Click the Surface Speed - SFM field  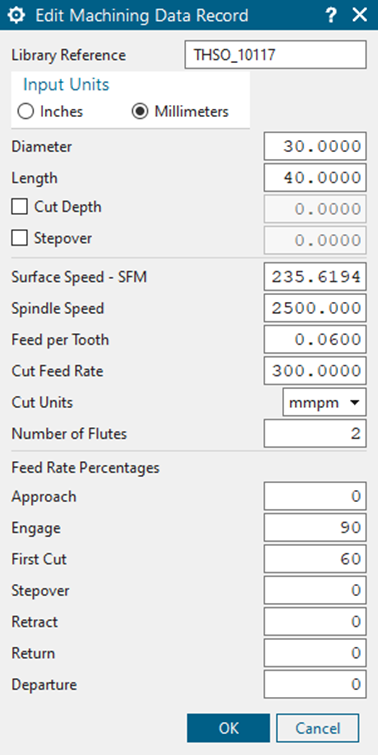click(x=315, y=277)
